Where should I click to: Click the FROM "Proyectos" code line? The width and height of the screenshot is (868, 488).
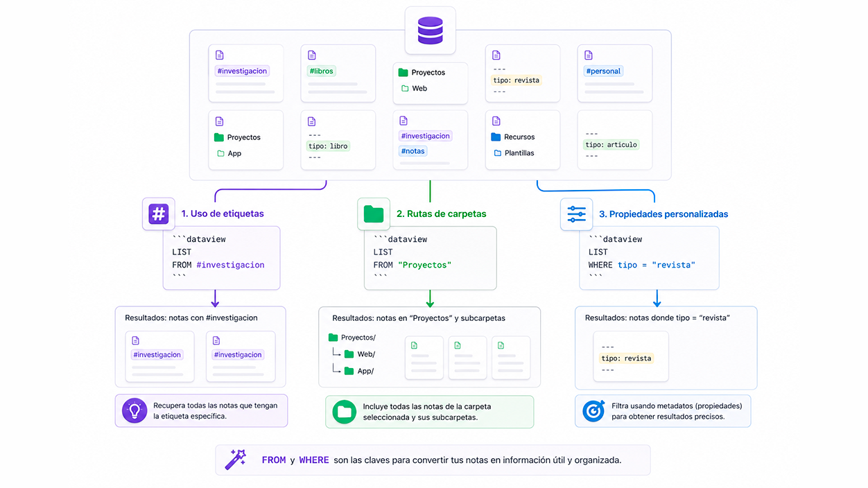tap(413, 265)
